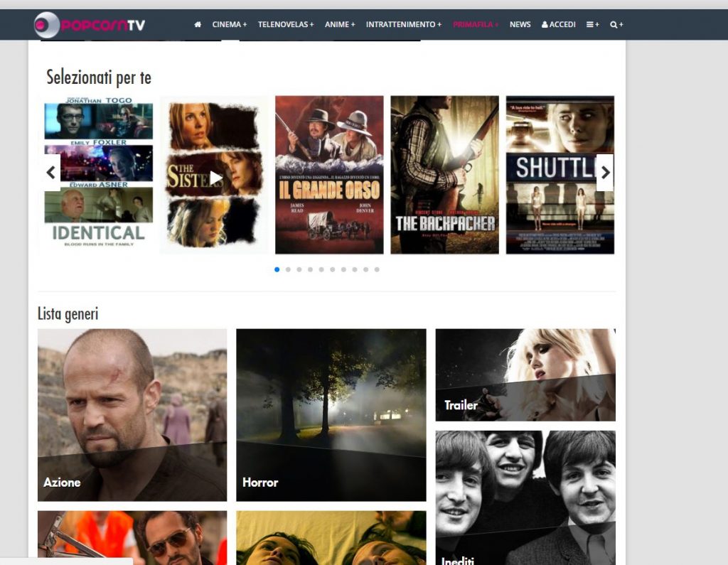
Task: Open the Il Grande Orso poster
Action: [329, 175]
